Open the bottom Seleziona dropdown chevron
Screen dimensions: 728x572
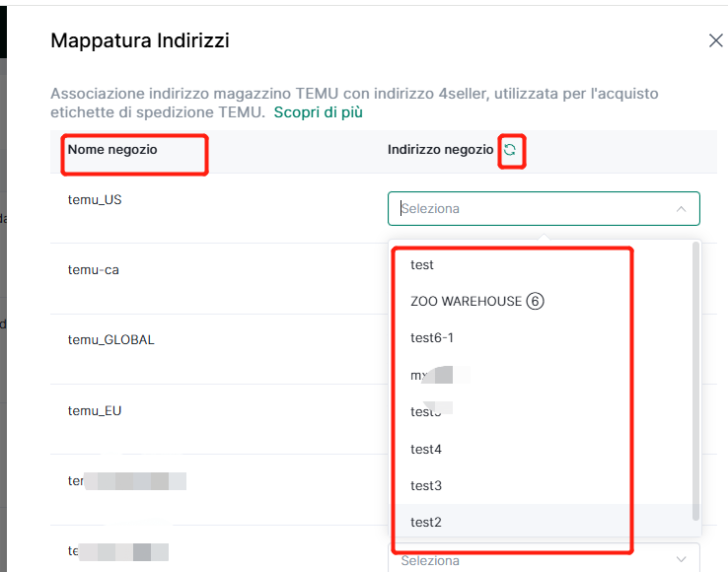click(681, 559)
